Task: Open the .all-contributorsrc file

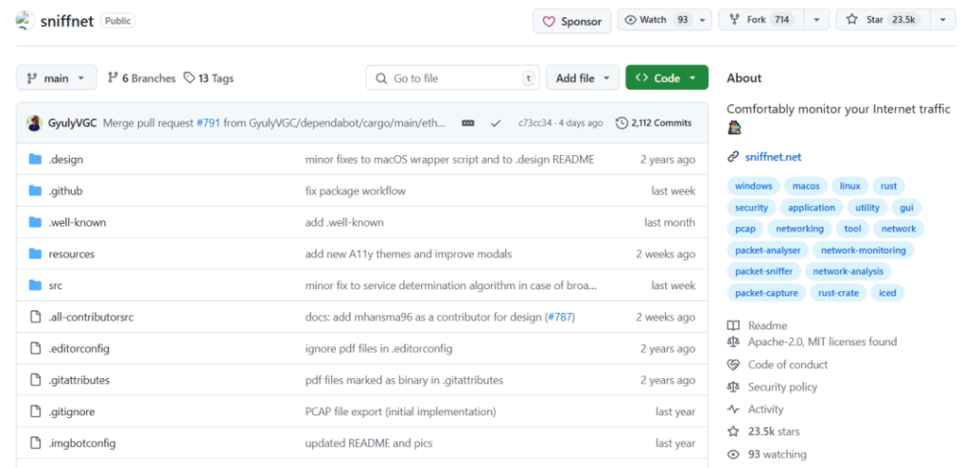Action: pos(91,318)
